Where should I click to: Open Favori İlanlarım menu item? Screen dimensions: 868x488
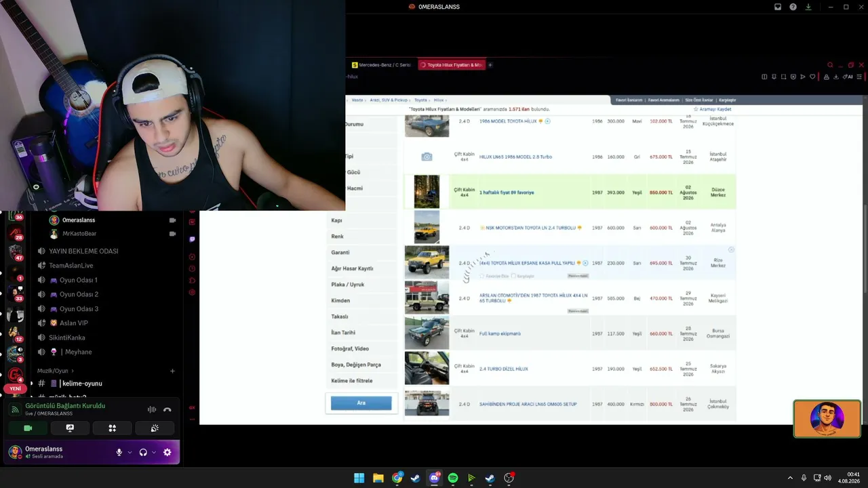point(629,100)
